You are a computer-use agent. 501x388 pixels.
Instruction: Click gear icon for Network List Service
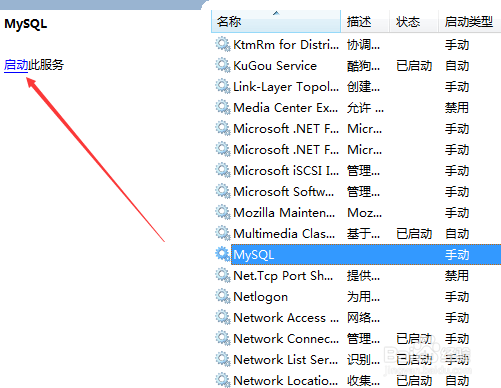[x=223, y=359]
